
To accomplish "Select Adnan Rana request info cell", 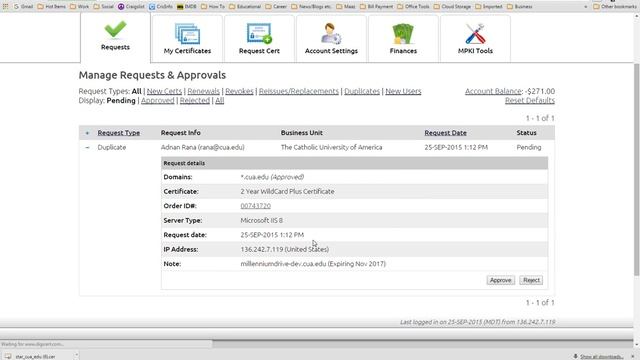I will click(x=202, y=147).
